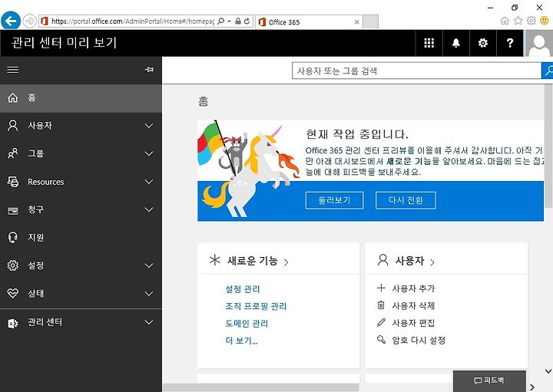Click the 그룹 people icon in sidebar
Screen dimensions: 553x392
[13, 153]
